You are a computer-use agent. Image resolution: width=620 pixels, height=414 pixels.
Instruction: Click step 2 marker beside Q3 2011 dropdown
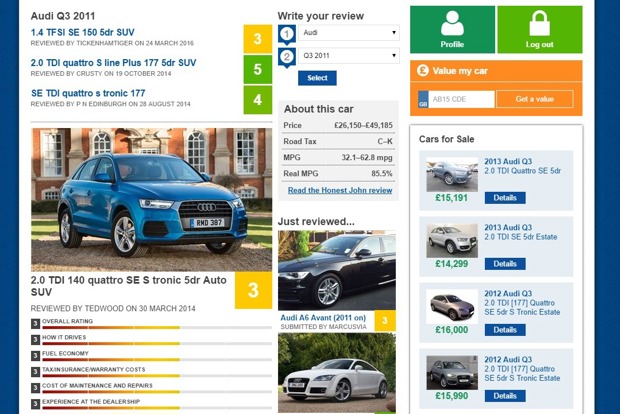tap(287, 58)
